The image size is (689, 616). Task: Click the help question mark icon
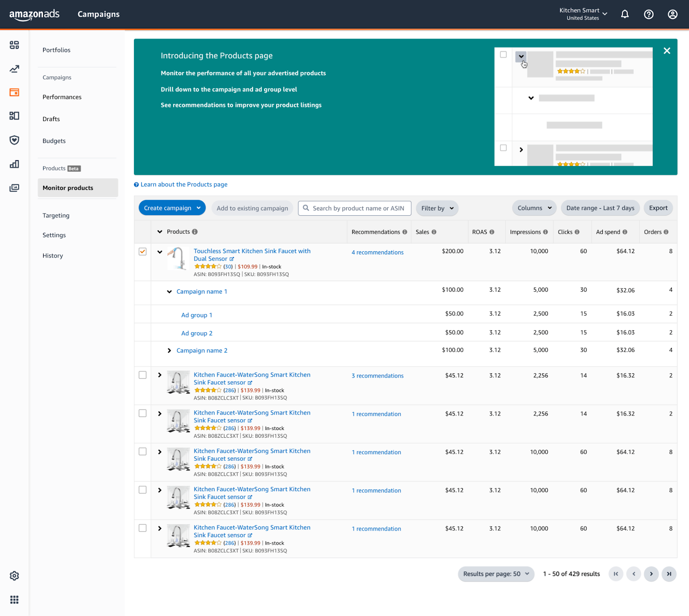click(649, 14)
